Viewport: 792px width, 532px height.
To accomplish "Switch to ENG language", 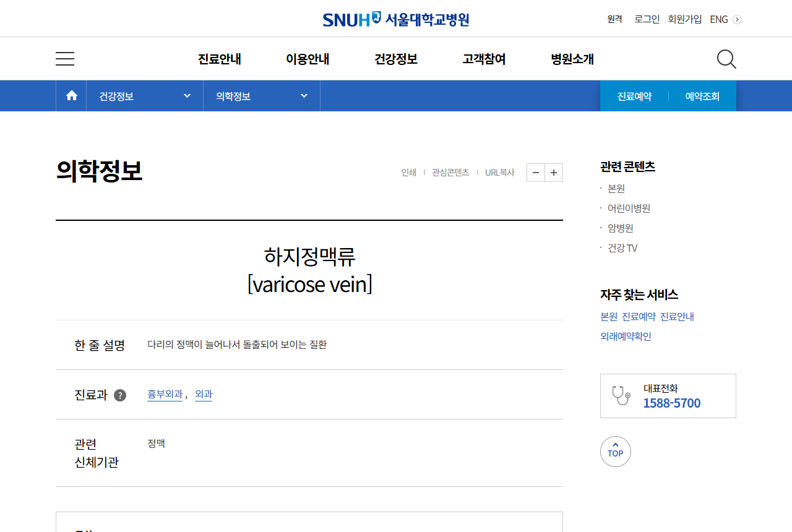I will click(x=719, y=19).
